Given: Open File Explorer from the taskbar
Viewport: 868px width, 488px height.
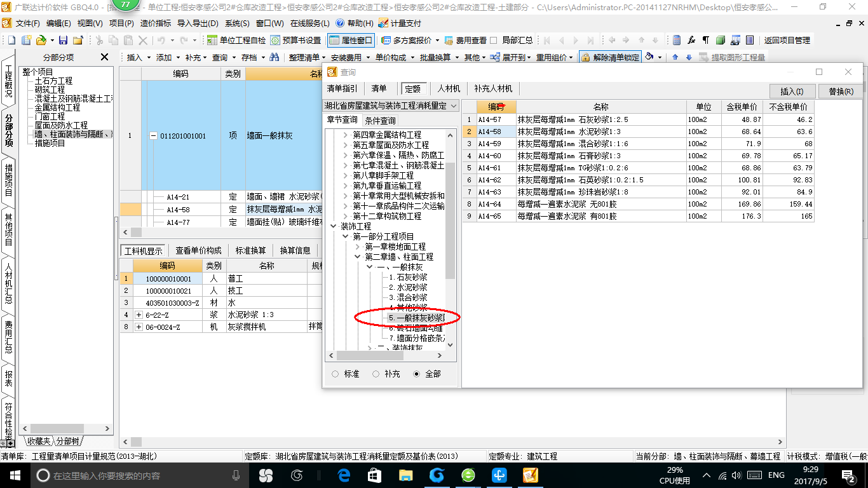Looking at the screenshot, I should coord(405,475).
